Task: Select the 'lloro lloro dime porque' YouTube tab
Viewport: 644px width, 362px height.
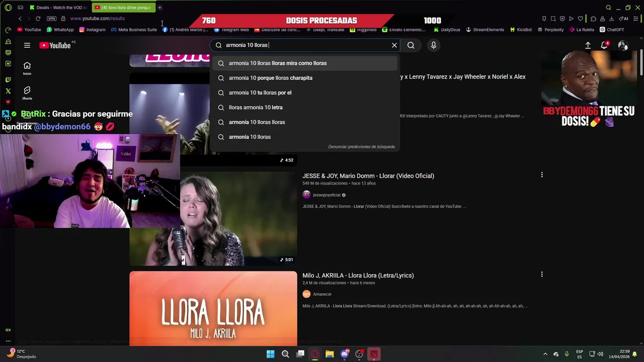Action: (x=123, y=8)
